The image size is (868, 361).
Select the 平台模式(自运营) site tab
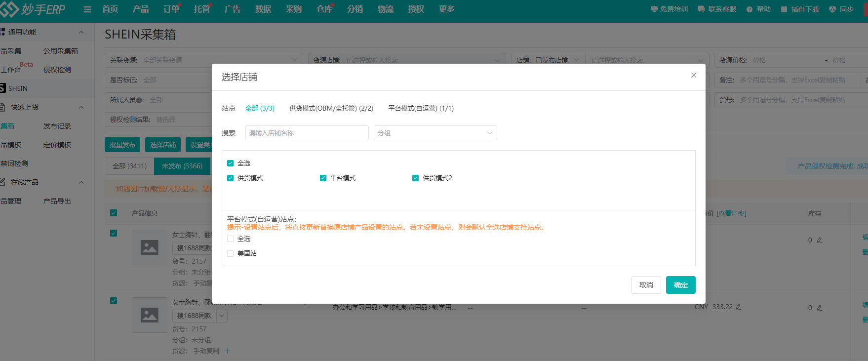tap(421, 108)
